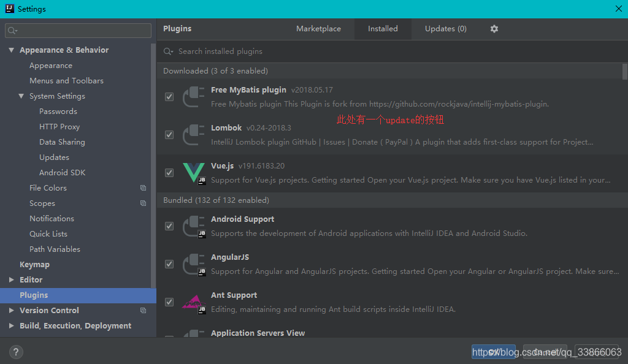The width and height of the screenshot is (628, 364).
Task: Open Quick Lists settings
Action: tap(48, 233)
